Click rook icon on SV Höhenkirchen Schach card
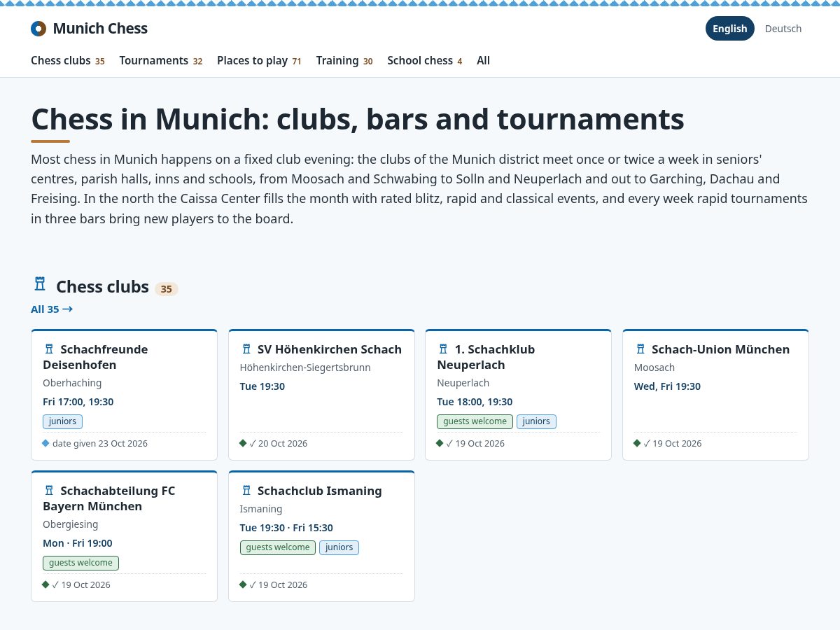840x630 pixels. pos(246,349)
